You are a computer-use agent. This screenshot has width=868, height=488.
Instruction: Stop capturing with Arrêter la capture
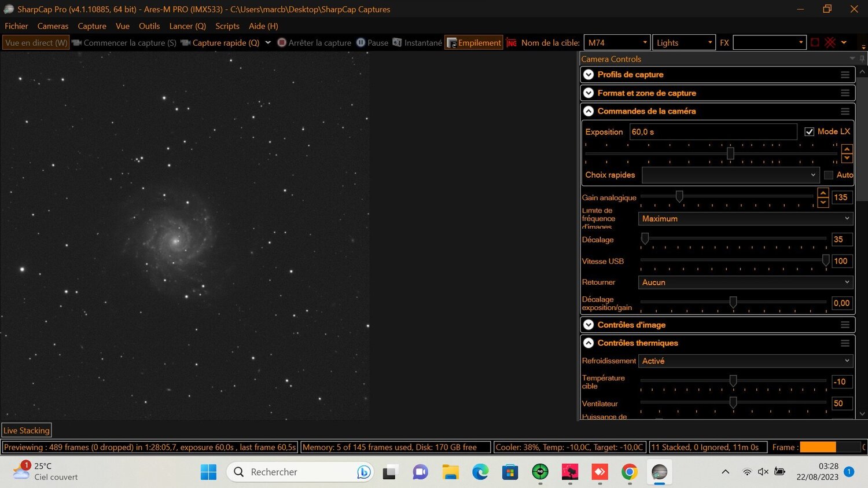tap(314, 43)
